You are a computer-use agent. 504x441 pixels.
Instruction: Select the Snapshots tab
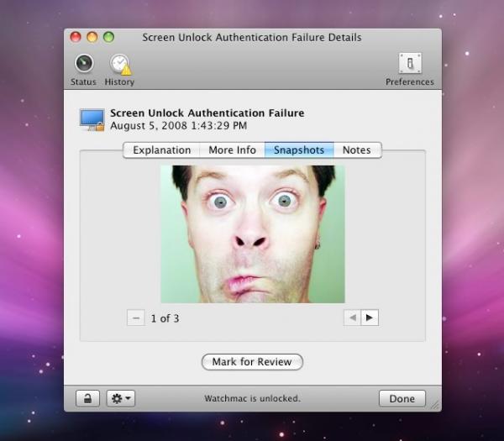click(299, 150)
